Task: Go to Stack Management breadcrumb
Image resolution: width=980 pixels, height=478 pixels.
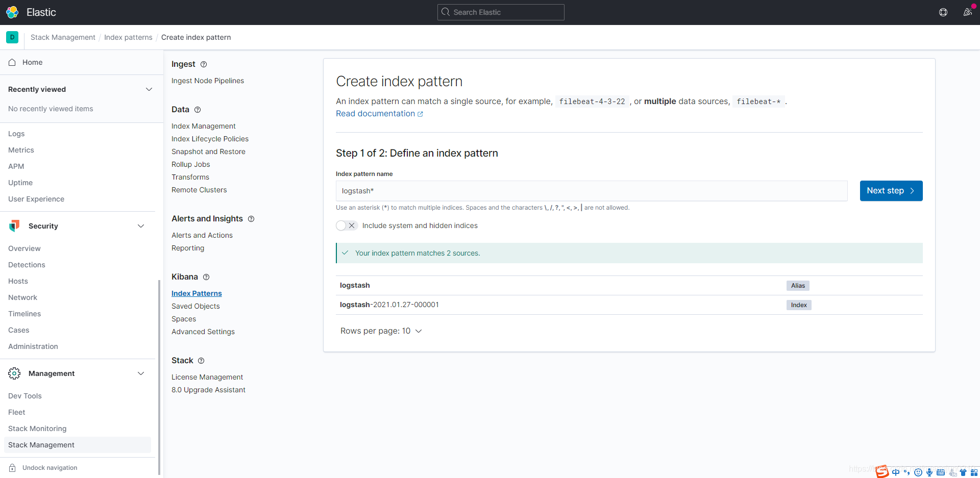Action: (x=63, y=37)
